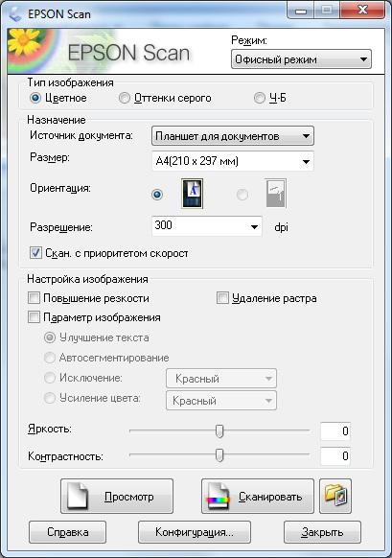This screenshot has width=392, height=558.
Task: Click the Закрыть button
Action: (322, 532)
